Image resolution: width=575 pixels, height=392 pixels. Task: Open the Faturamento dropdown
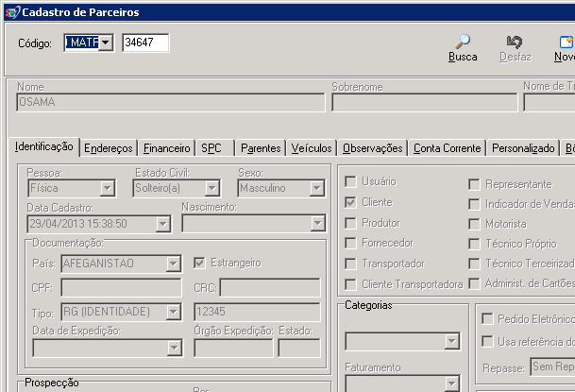tap(451, 383)
